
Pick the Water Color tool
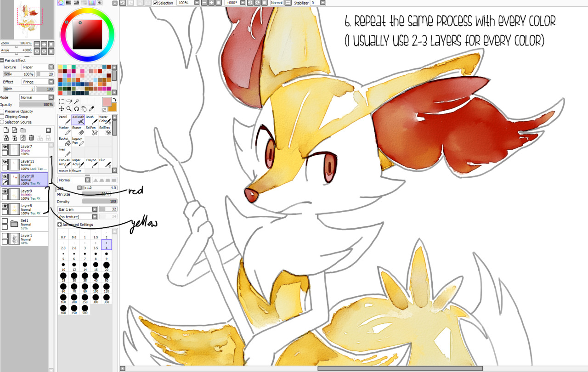pos(105,120)
